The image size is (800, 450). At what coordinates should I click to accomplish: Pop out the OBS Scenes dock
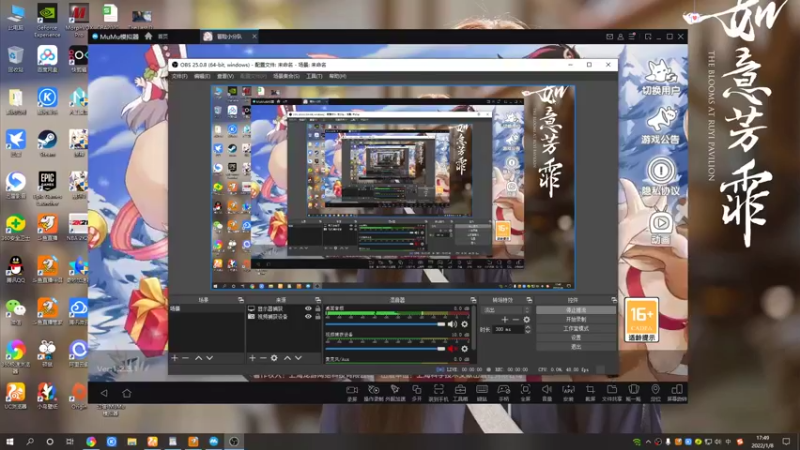coord(240,300)
